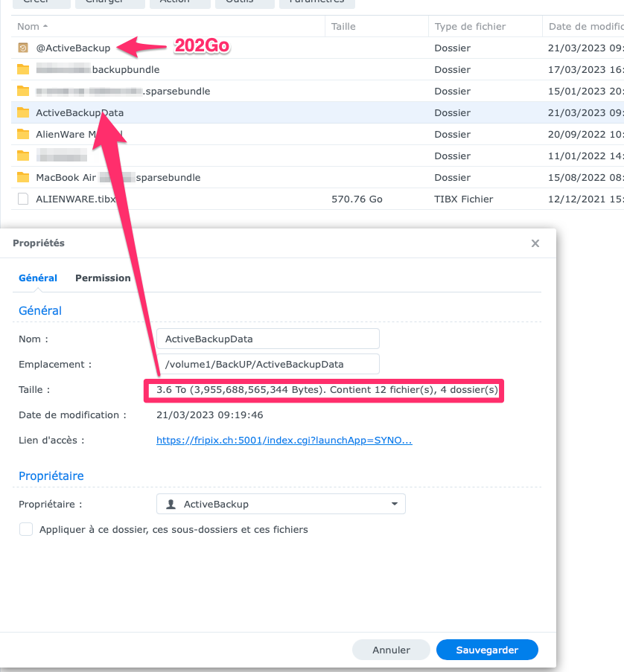Switch to the Permission tab

pyautogui.click(x=103, y=278)
